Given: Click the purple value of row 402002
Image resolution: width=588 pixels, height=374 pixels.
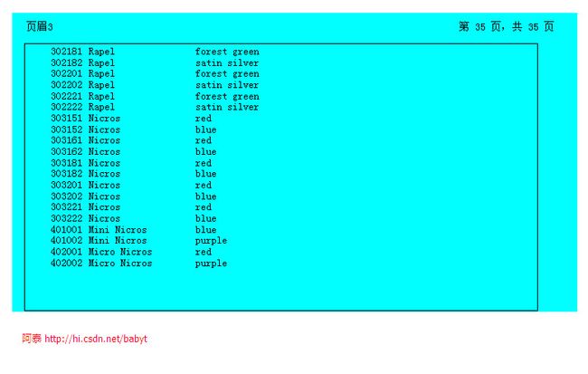Looking at the screenshot, I should [x=211, y=264].
